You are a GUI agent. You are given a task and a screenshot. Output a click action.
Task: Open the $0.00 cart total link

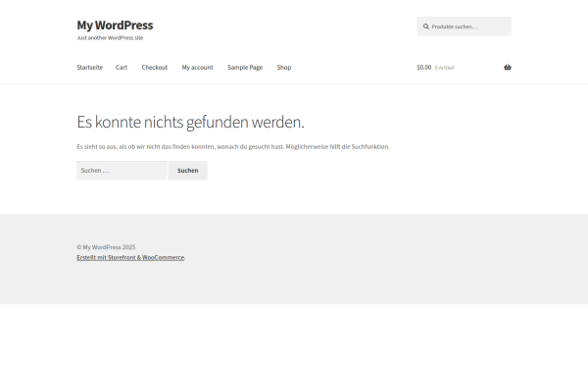pos(423,67)
